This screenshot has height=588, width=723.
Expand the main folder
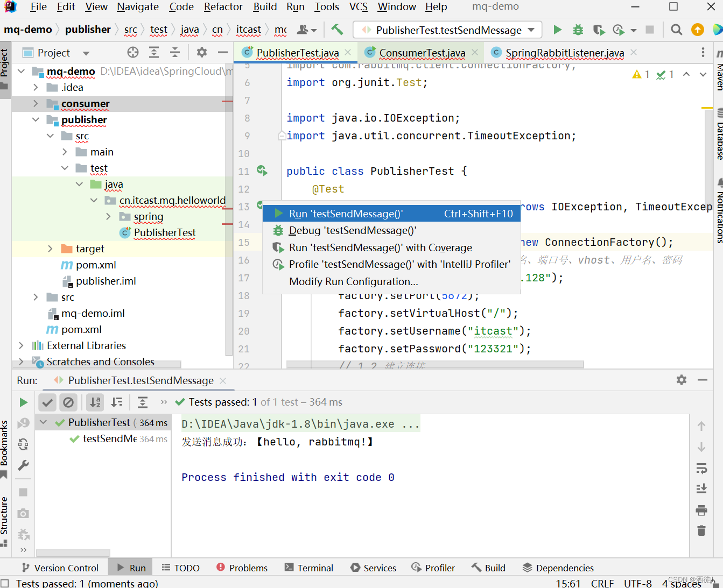[65, 152]
